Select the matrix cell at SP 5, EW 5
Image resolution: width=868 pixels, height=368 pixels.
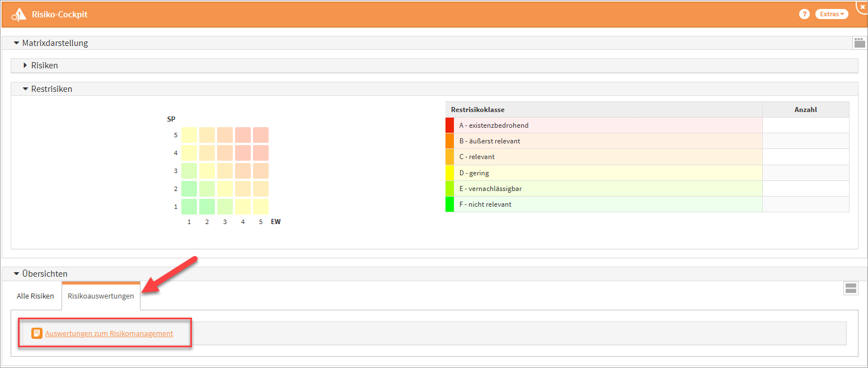tap(261, 135)
